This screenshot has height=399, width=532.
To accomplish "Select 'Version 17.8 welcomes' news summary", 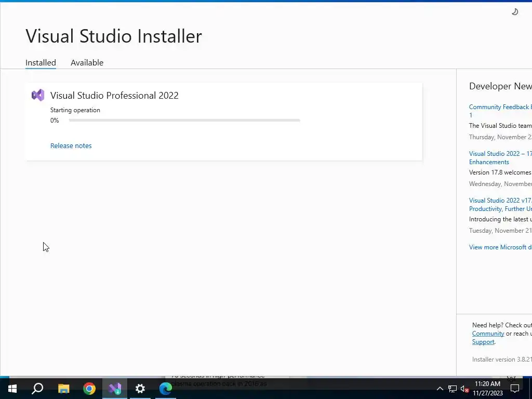I will pos(500,172).
